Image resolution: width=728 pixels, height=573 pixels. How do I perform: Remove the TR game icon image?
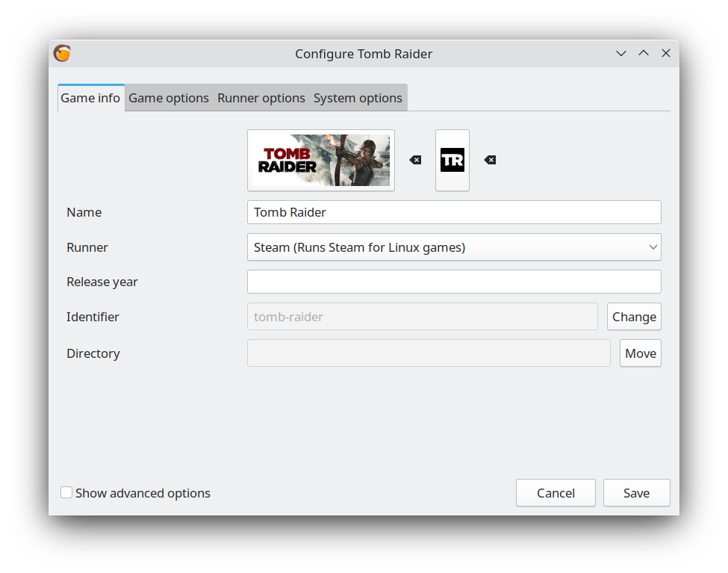click(x=490, y=160)
